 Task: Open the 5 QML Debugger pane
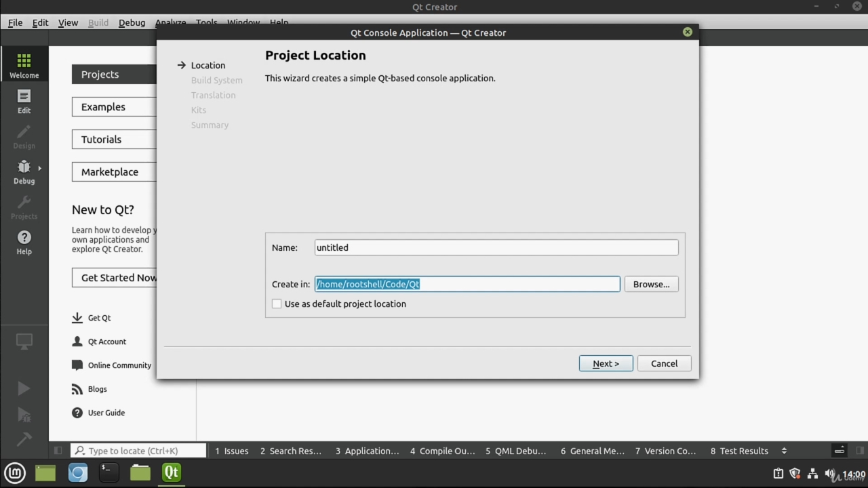coord(516,451)
